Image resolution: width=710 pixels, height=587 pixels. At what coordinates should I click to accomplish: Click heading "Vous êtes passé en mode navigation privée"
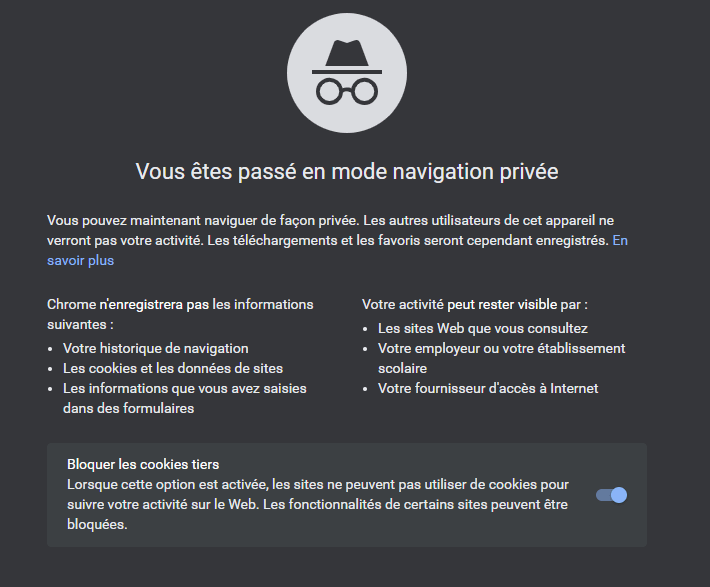[x=347, y=172]
